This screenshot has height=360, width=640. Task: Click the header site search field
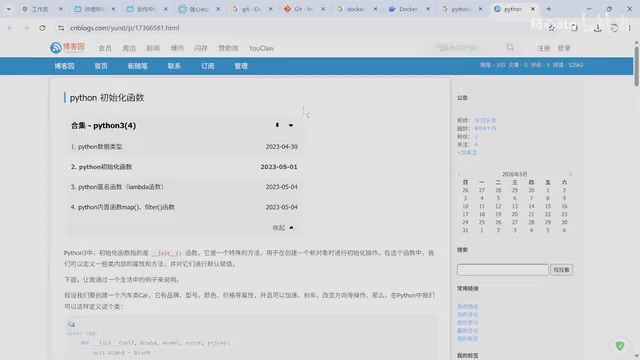pos(469,48)
